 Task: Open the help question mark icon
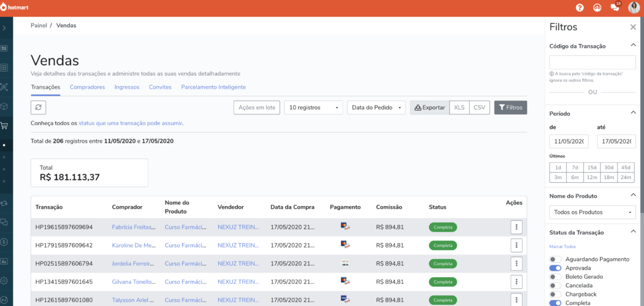[x=580, y=8]
